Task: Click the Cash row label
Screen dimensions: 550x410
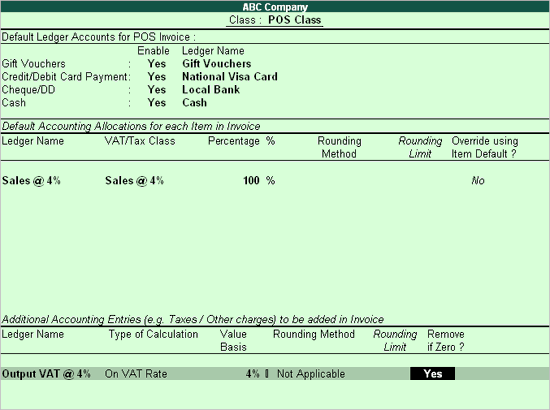Action: click(x=13, y=102)
